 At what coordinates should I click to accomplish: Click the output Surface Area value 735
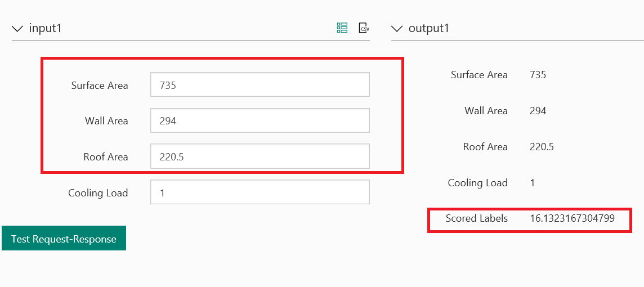[x=538, y=75]
